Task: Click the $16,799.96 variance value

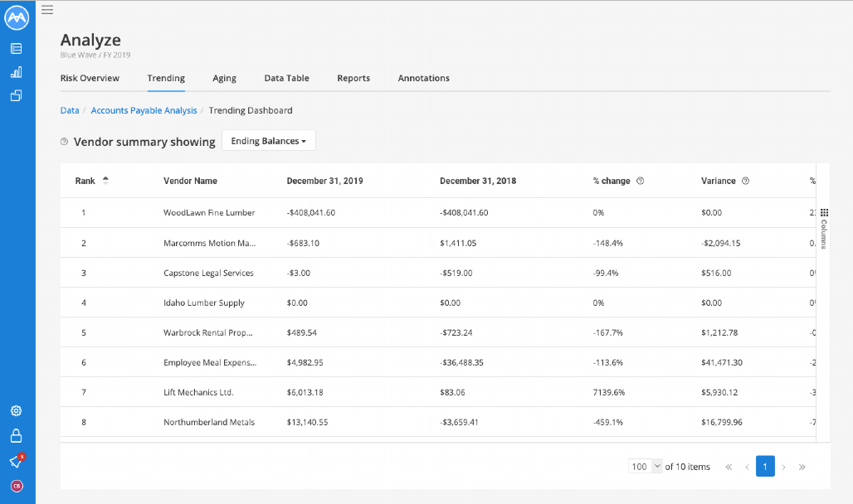Action: click(722, 422)
